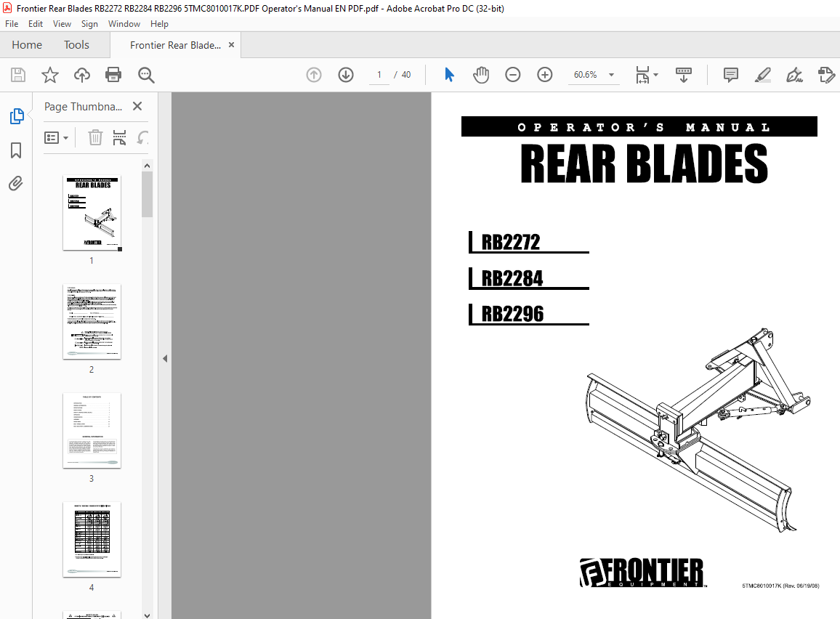The image size is (840, 619).
Task: Select the highlight text pen tool
Action: pos(763,75)
